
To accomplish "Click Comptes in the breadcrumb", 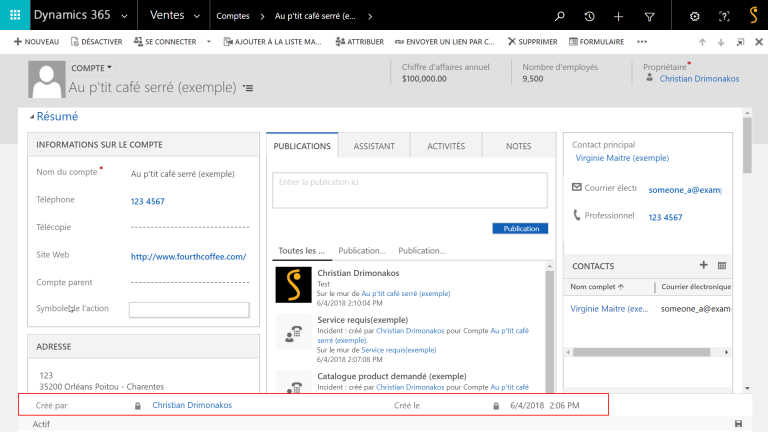I will point(233,16).
